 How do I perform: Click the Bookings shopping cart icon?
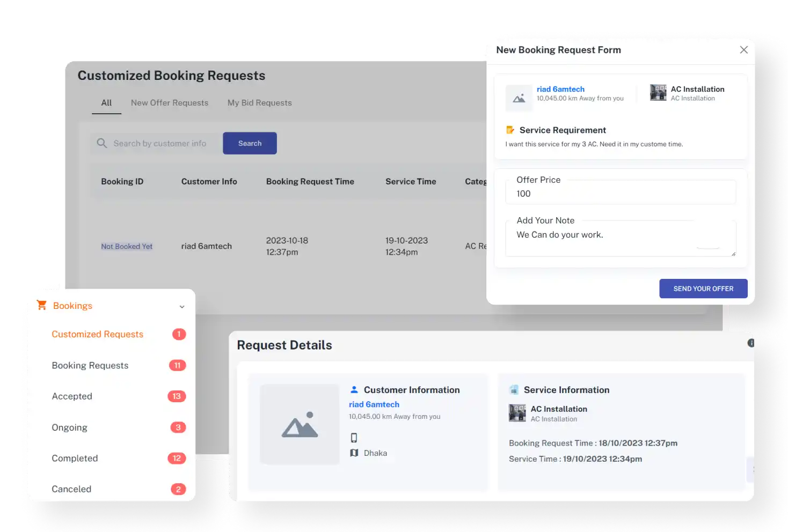(x=41, y=305)
